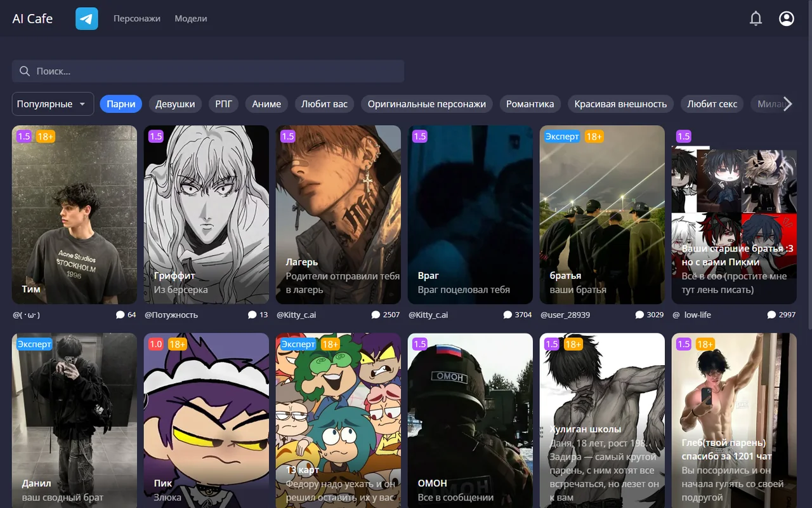Image resolution: width=812 pixels, height=508 pixels.
Task: Click the 1.0 badge on the Пик card
Action: (x=156, y=344)
